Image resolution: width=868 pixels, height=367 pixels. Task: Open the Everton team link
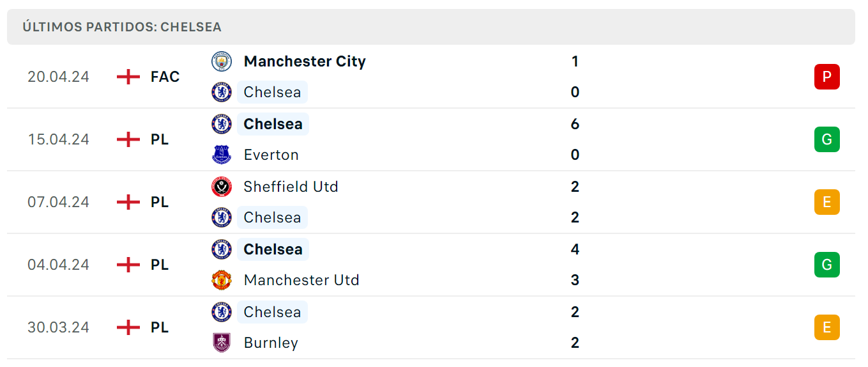(x=271, y=155)
